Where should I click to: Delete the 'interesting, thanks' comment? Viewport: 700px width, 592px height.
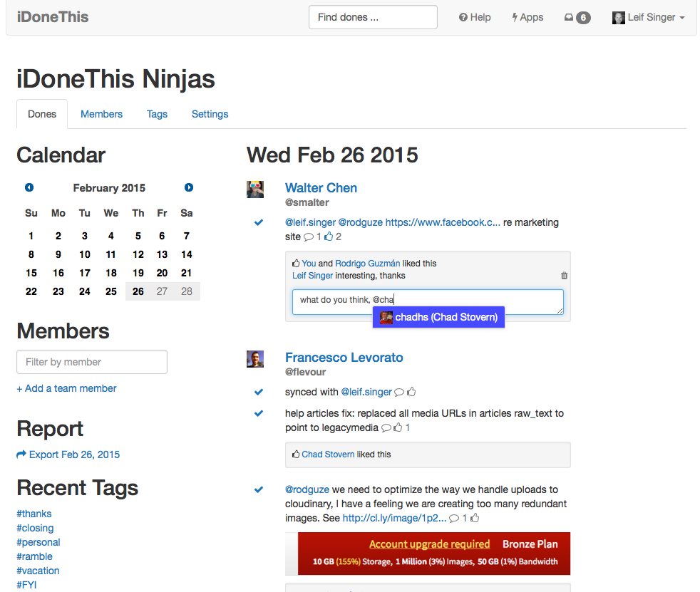coord(565,276)
